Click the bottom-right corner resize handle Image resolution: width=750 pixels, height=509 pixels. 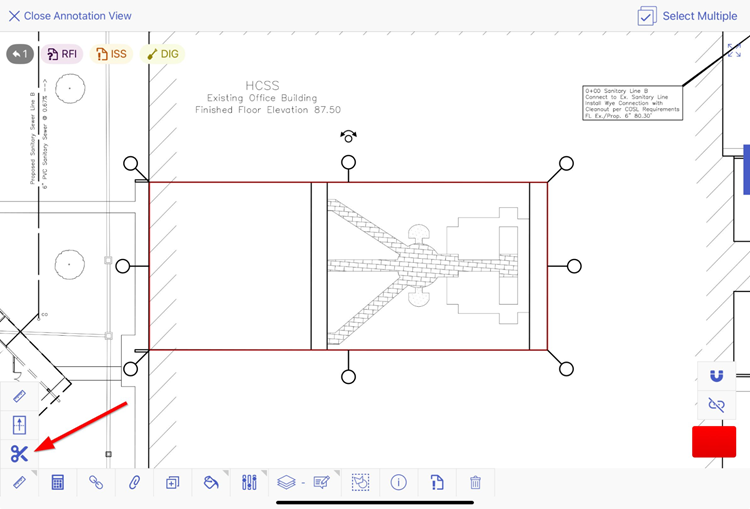(x=566, y=369)
